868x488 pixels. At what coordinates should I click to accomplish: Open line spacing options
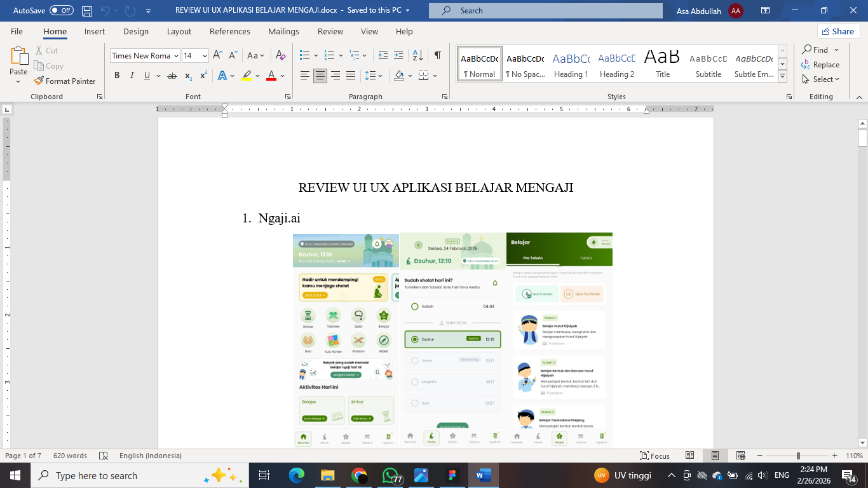tap(375, 76)
